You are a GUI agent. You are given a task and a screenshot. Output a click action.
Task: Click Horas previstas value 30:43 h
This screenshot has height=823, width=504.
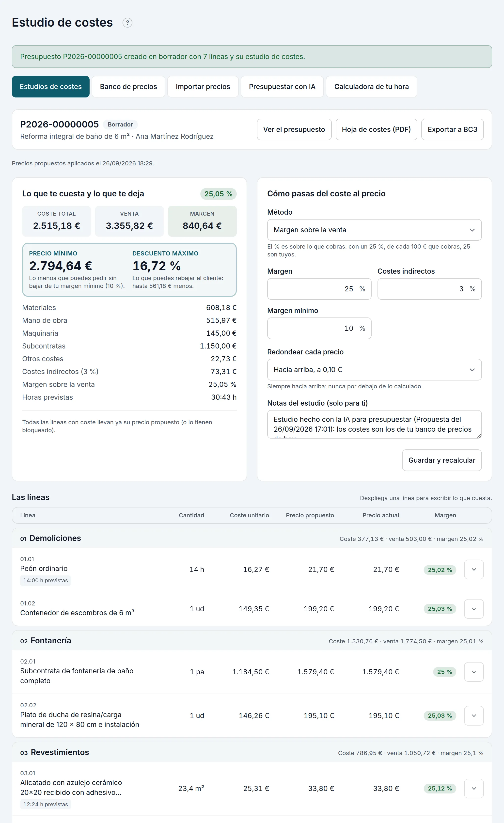223,397
